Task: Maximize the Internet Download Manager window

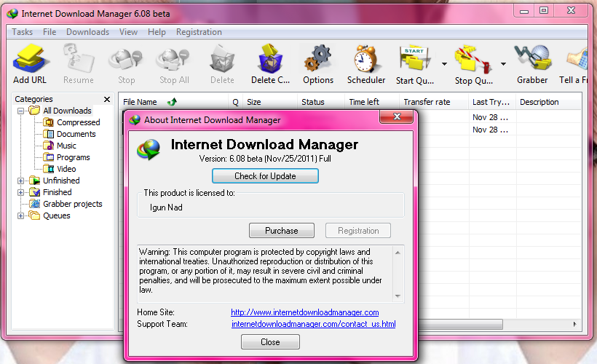Action: [544, 11]
